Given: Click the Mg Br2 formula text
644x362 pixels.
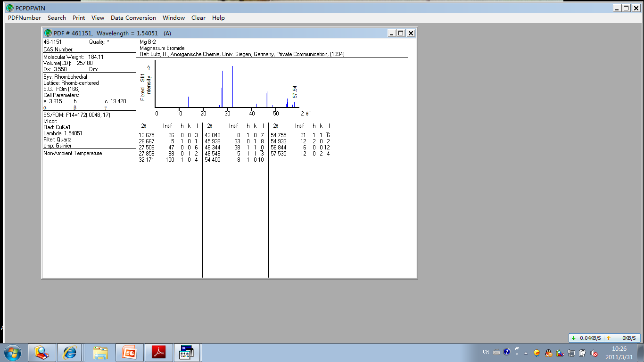Looking at the screenshot, I should (148, 42).
